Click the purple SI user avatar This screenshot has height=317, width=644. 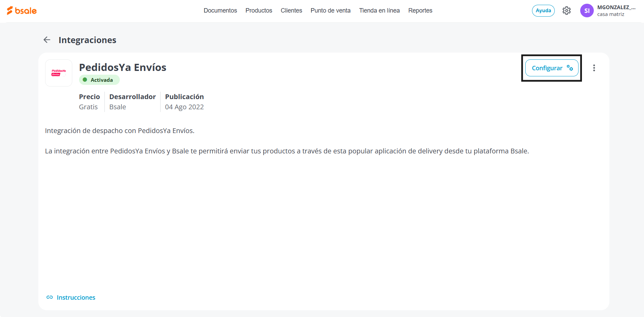[587, 11]
